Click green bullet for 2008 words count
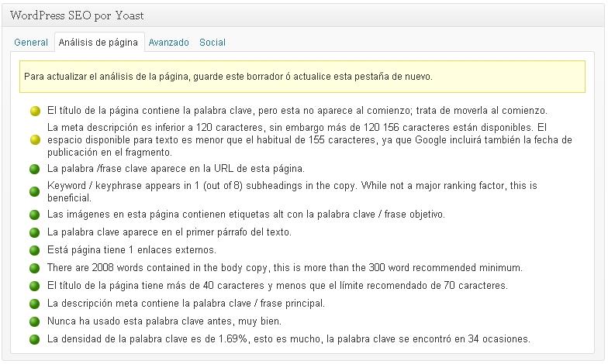This screenshot has width=608, height=364. [34, 268]
